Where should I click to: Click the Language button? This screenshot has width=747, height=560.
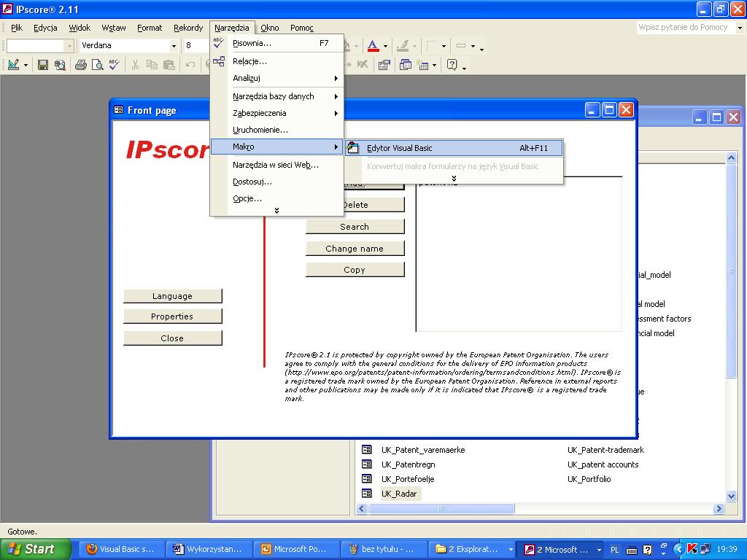tap(172, 296)
